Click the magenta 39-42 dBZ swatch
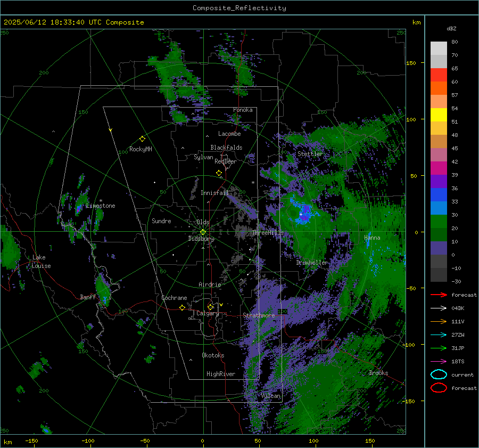This screenshot has width=479, height=448. pos(439,168)
